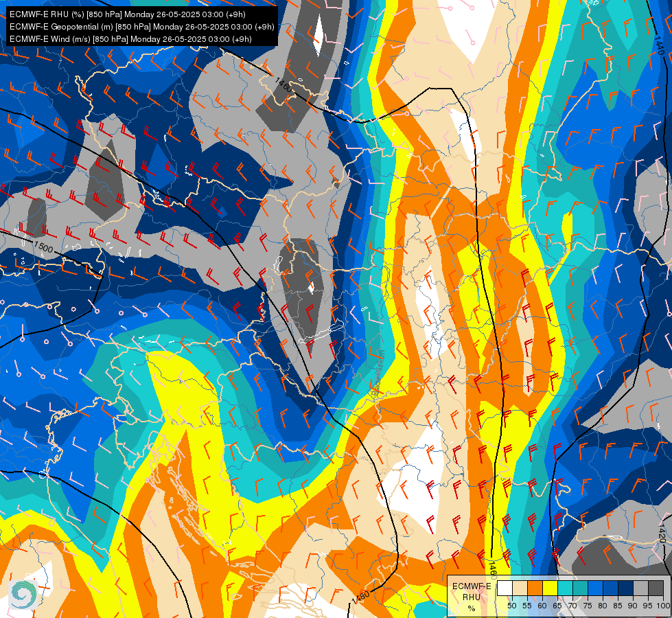Image resolution: width=672 pixels, height=618 pixels.
Task: Click the legend value 60
Action: (542, 606)
